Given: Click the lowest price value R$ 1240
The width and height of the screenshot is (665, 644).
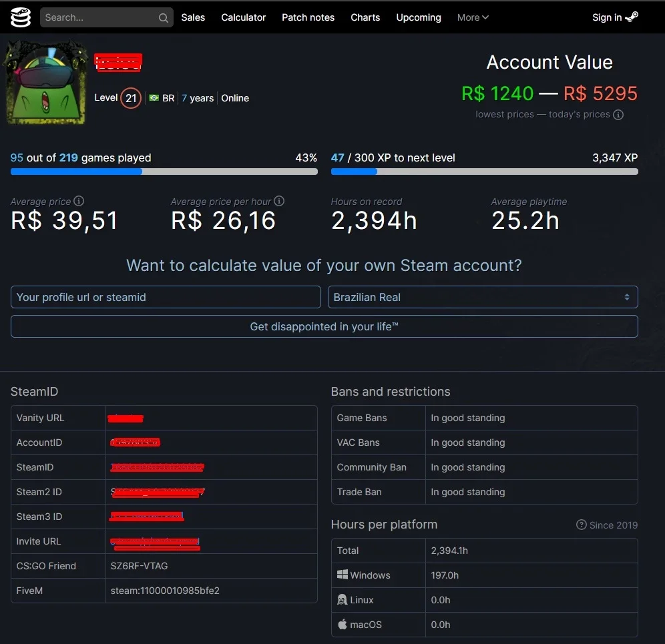Looking at the screenshot, I should point(497,93).
